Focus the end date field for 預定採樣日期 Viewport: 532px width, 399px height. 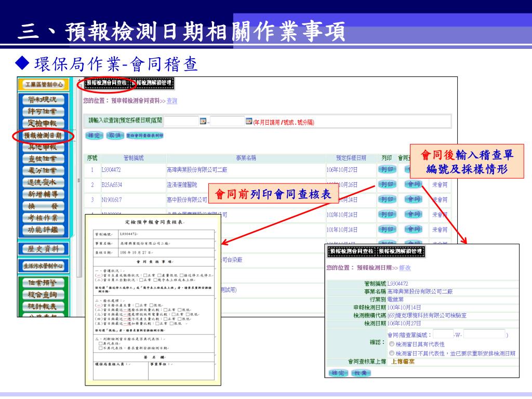(227, 121)
